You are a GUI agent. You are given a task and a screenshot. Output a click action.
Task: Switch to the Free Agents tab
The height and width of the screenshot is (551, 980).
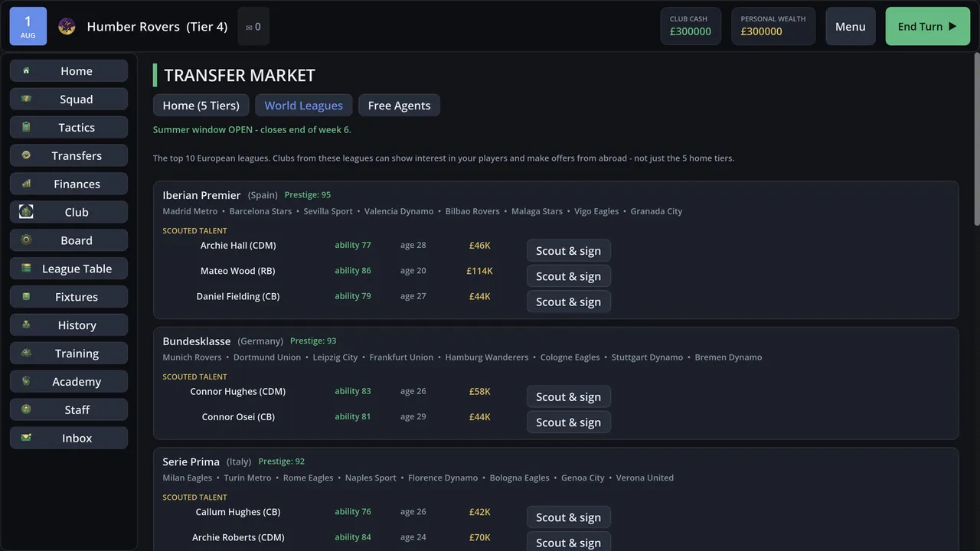[399, 106]
